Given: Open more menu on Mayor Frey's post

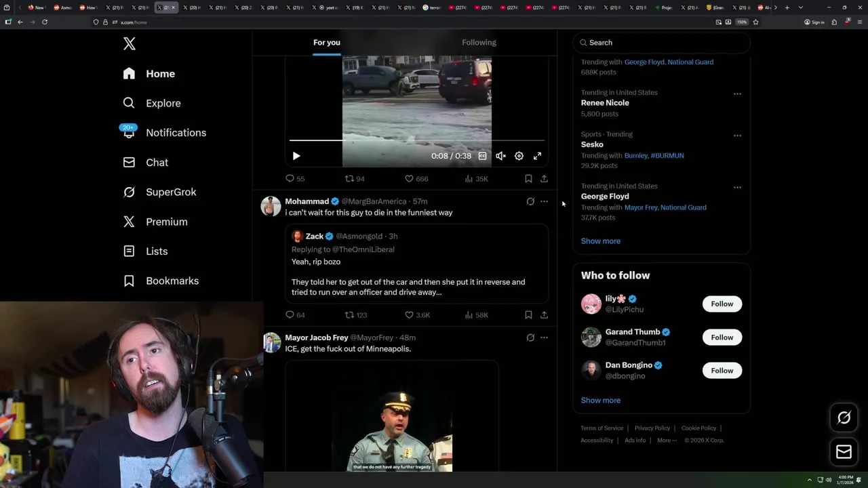Looking at the screenshot, I should [x=544, y=338].
